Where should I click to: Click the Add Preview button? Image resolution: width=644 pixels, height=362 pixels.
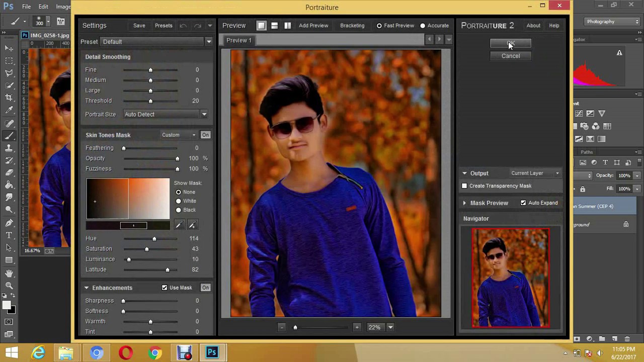(x=313, y=26)
